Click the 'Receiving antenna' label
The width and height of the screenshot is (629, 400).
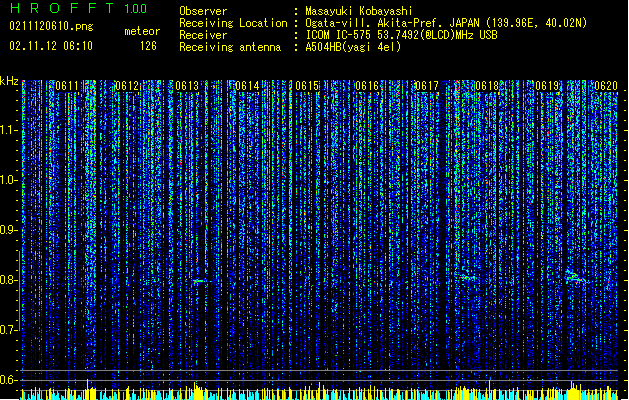coord(230,47)
